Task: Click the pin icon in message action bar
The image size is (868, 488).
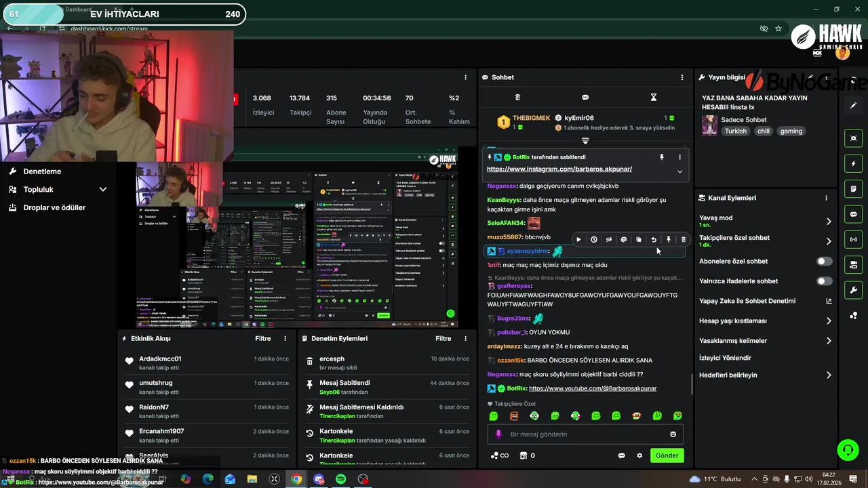Action: [x=669, y=239]
